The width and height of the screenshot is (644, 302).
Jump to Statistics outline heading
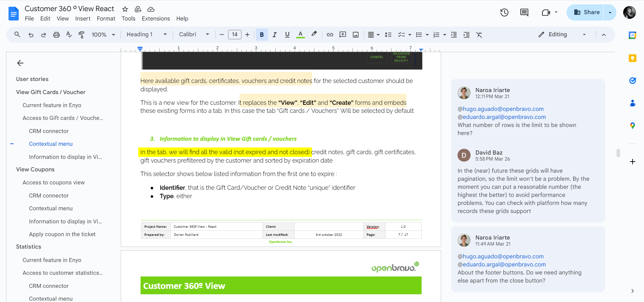coord(29,247)
